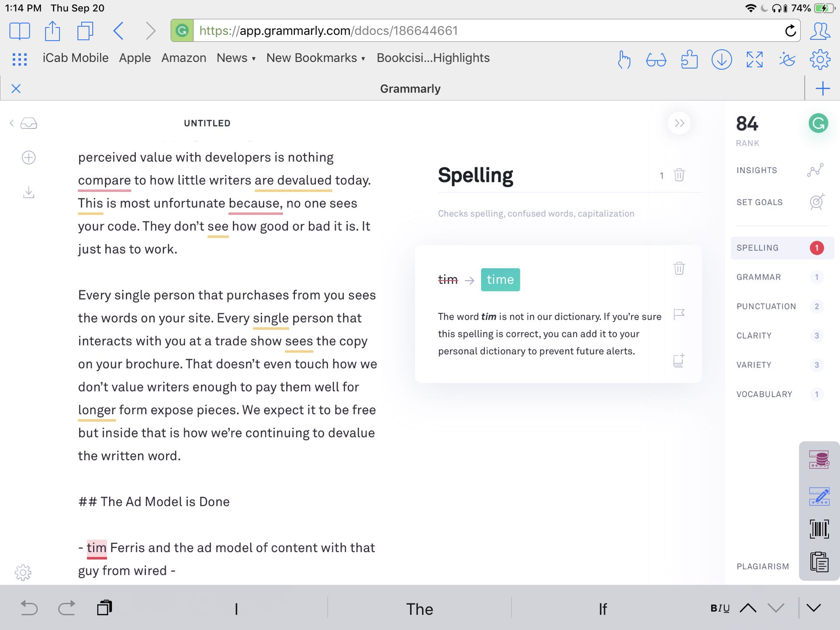
Task: Select the Grammar category
Action: click(x=758, y=277)
